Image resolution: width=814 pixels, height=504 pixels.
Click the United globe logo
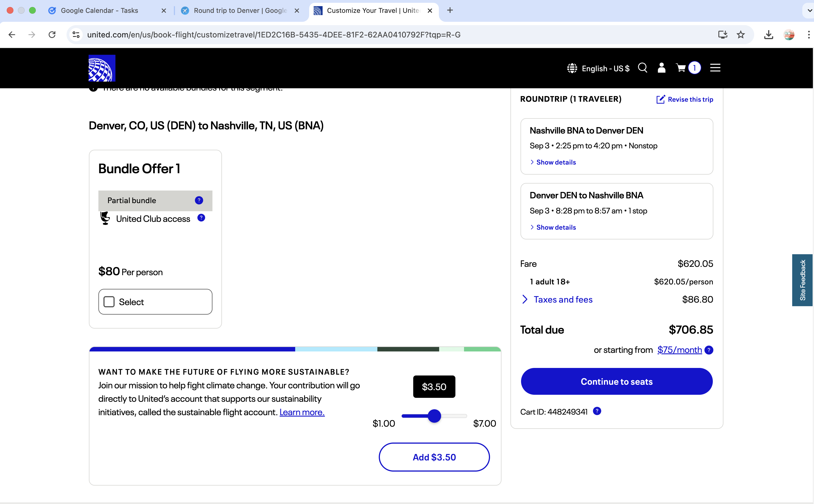coord(102,68)
